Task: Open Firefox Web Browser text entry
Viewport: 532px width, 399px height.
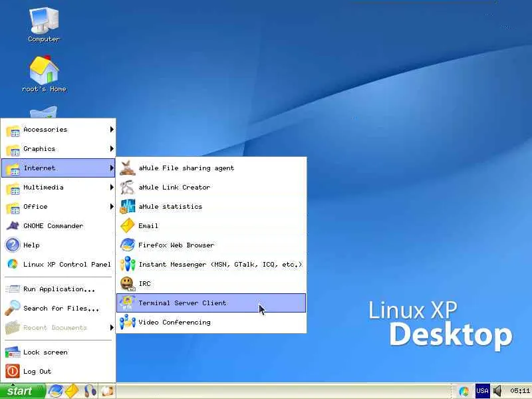Action: [x=176, y=245]
